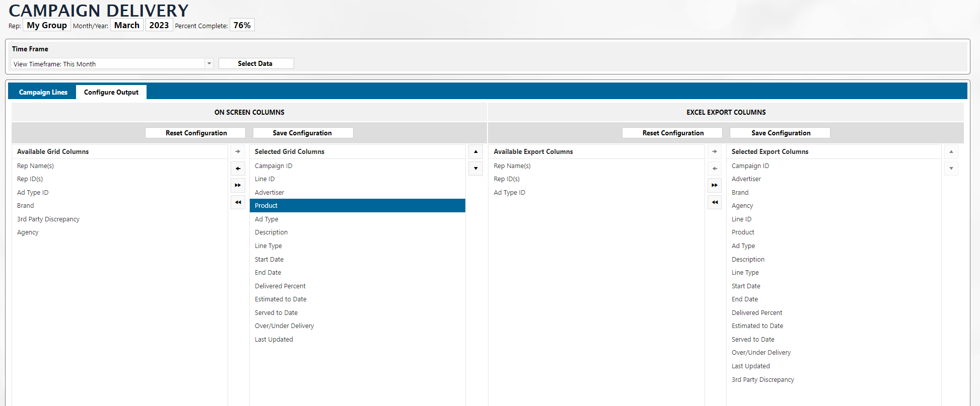
Task: Reset configuration for on screen columns
Action: (196, 133)
